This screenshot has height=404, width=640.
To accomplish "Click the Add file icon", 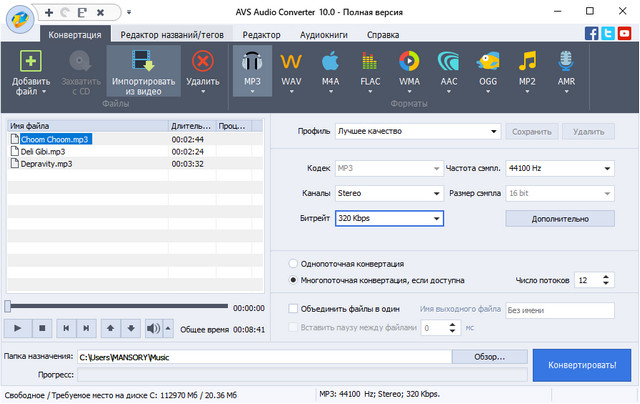I will (x=30, y=62).
